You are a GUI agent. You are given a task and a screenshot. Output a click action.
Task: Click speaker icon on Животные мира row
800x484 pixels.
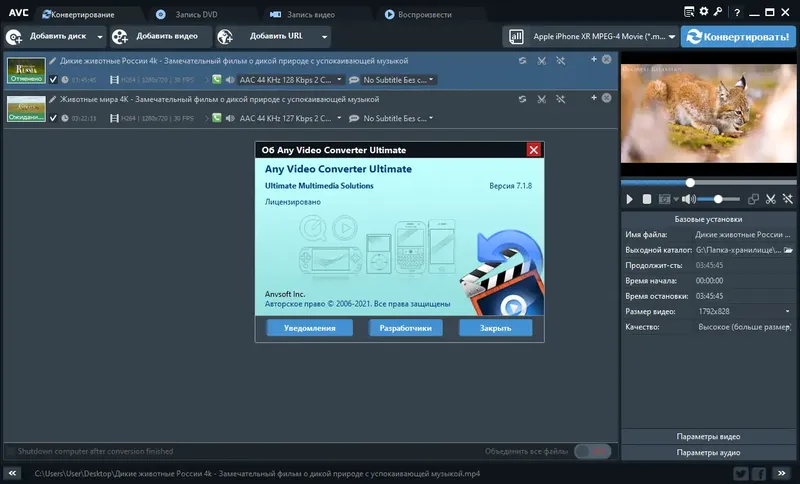click(x=230, y=118)
